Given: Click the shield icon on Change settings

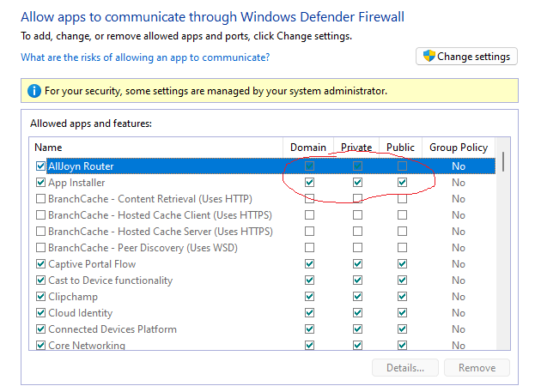Looking at the screenshot, I should point(429,57).
